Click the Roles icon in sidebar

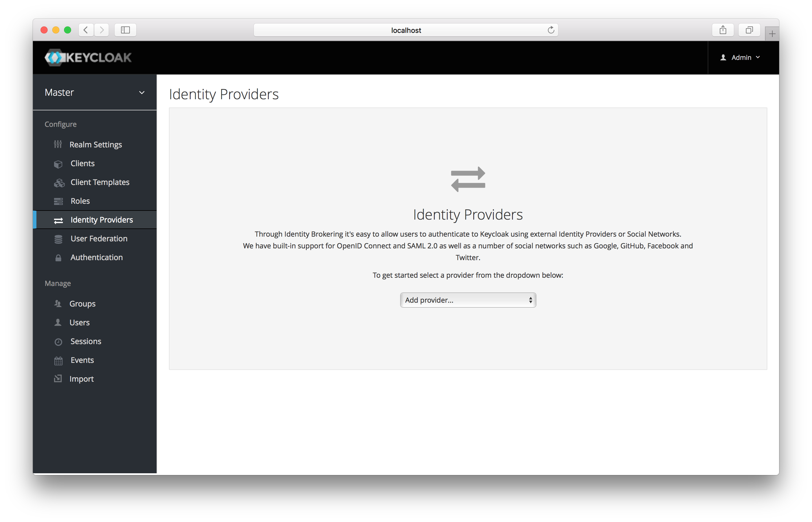point(58,201)
